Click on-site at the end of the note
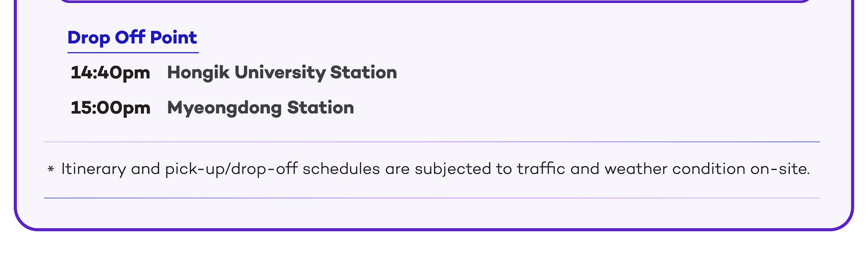 point(780,168)
